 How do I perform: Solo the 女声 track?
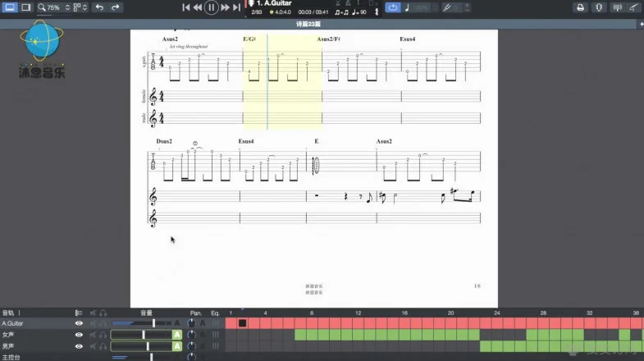(x=103, y=335)
